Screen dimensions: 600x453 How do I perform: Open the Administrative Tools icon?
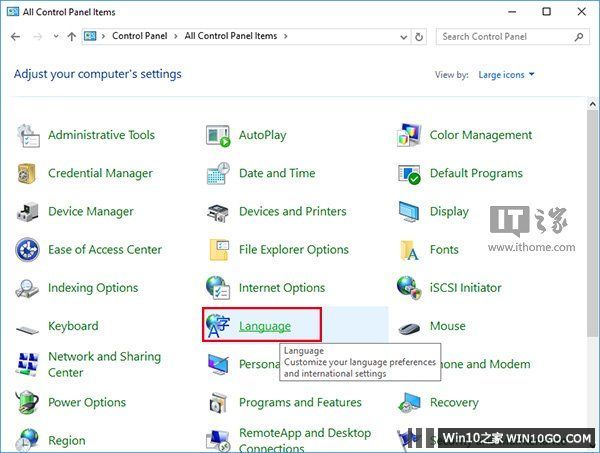(x=28, y=135)
